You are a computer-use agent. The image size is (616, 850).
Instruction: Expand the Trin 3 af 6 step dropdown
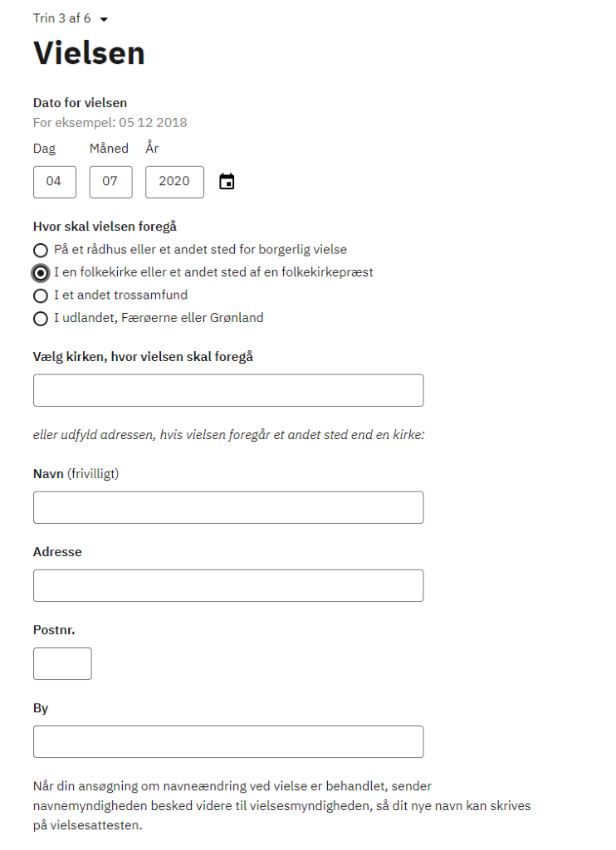[x=71, y=18]
